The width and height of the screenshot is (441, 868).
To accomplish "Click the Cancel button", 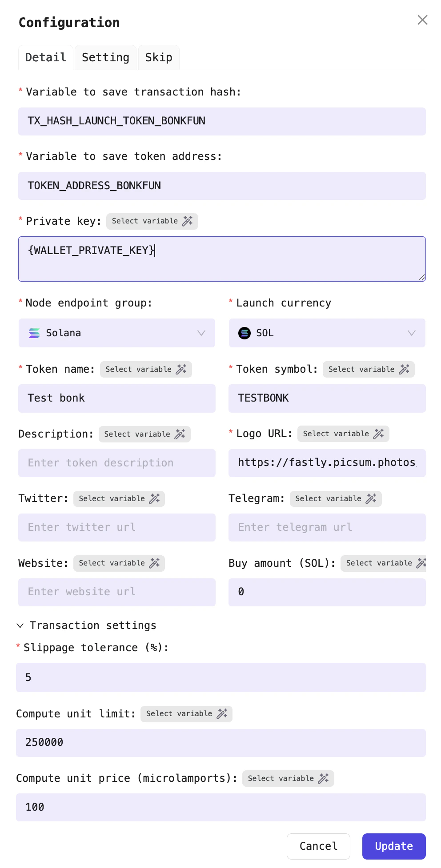I will (318, 846).
